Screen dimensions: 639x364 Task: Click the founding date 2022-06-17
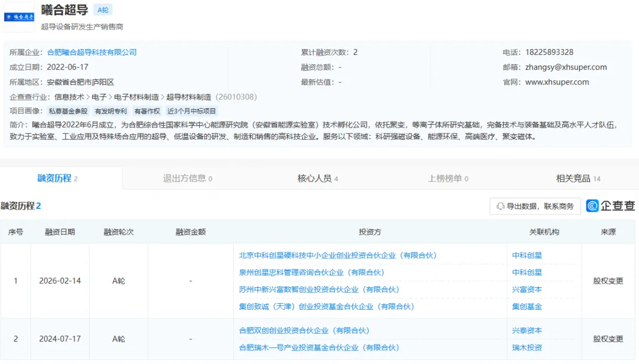(67, 67)
